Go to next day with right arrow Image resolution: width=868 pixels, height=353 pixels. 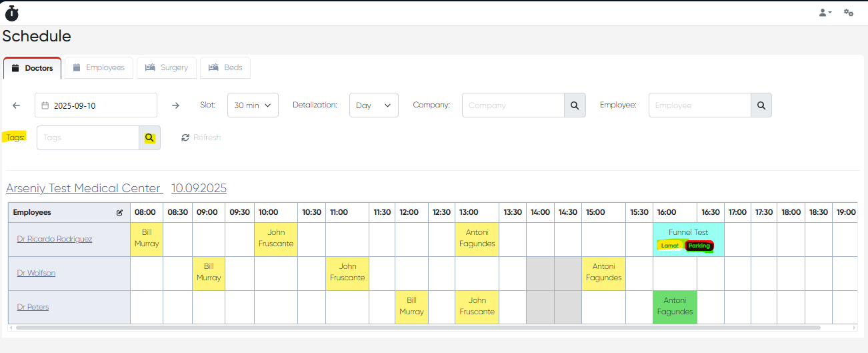[x=175, y=105]
